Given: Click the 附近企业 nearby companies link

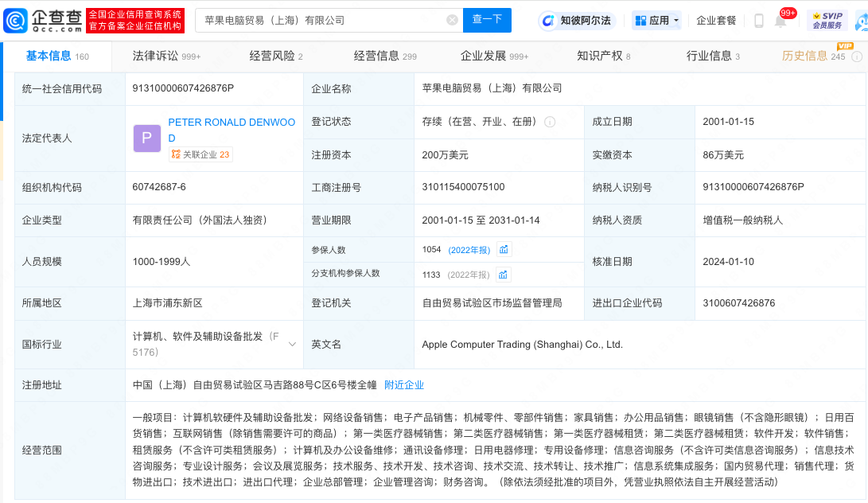Looking at the screenshot, I should (404, 385).
